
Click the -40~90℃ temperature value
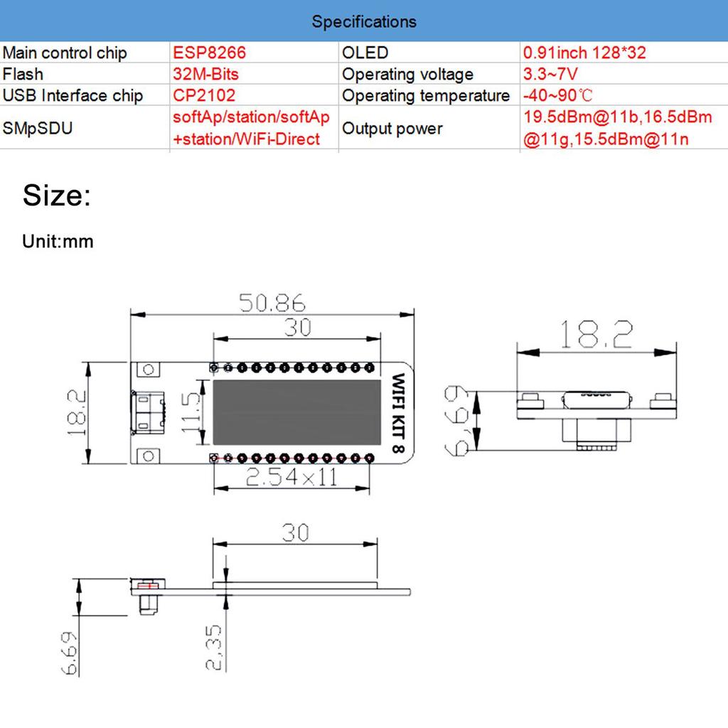pos(558,95)
